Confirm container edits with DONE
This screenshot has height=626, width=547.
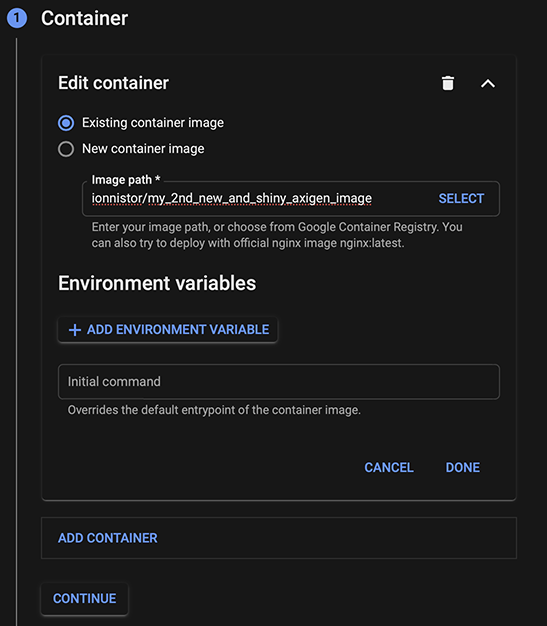pyautogui.click(x=463, y=468)
